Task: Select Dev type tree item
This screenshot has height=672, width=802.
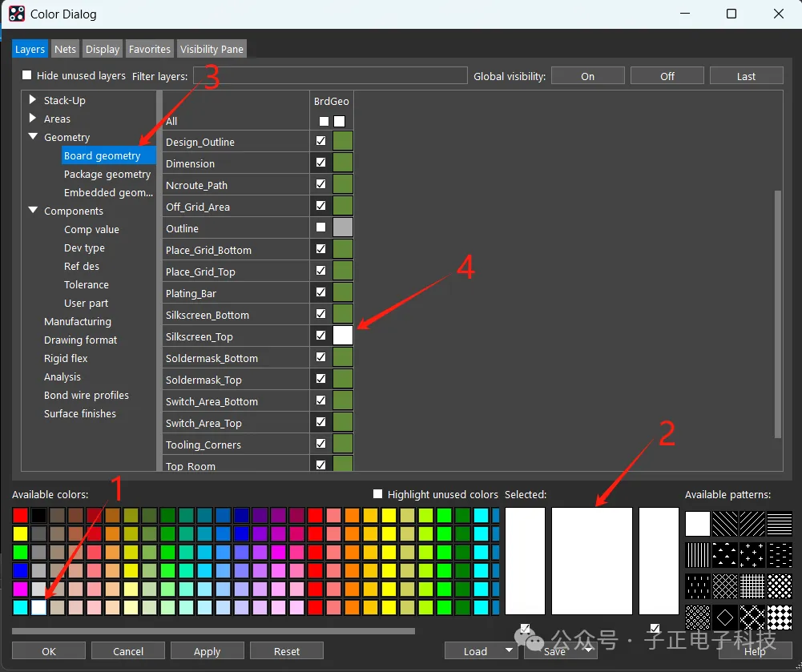Action: 84,247
